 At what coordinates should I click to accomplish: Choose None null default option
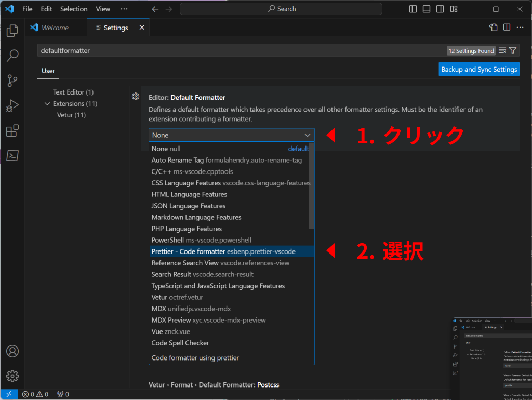(230, 149)
